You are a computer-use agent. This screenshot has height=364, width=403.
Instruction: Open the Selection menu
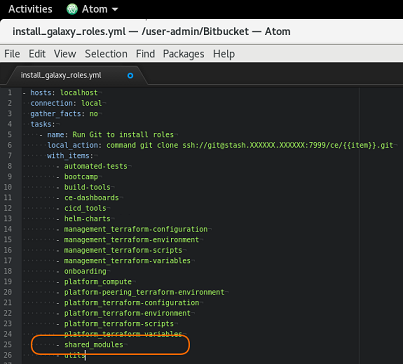(106, 54)
